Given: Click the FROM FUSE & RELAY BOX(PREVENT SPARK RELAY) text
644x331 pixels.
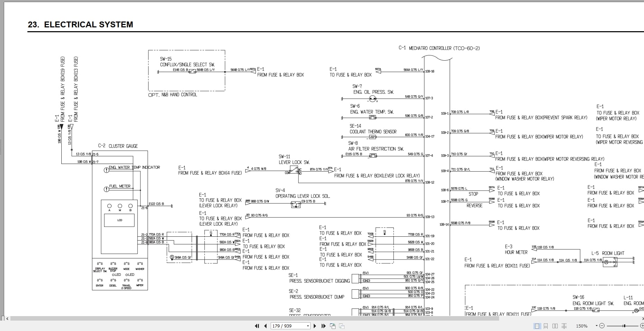Looking at the screenshot, I should pos(541,117).
